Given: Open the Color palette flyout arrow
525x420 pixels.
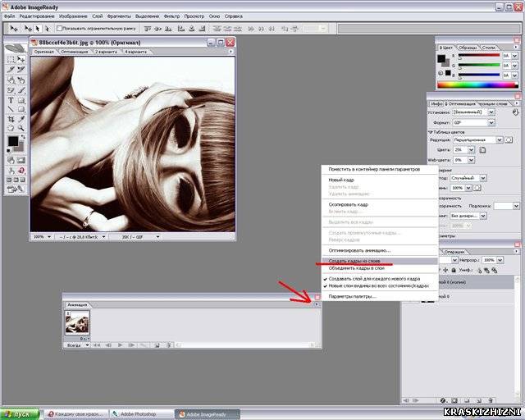Looking at the screenshot, I should (516, 48).
